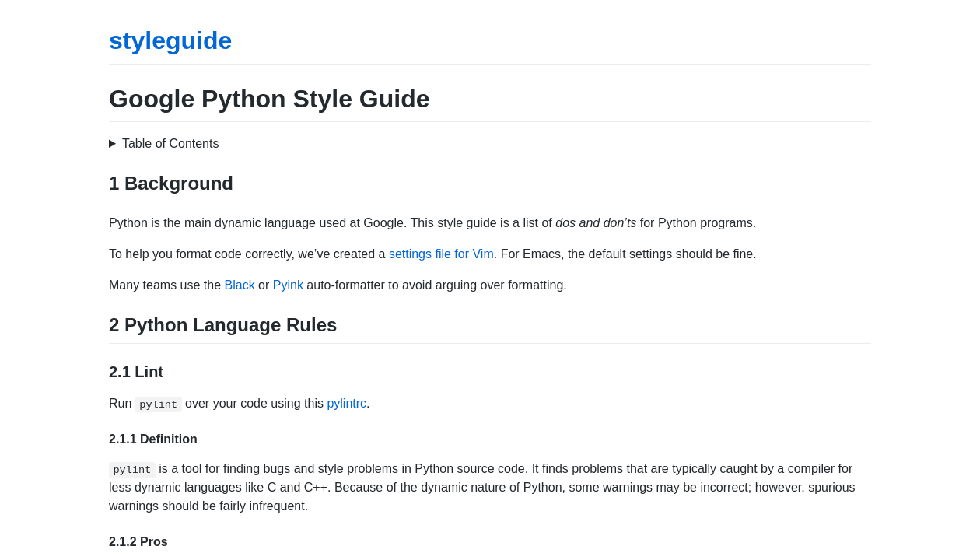The width and height of the screenshot is (980, 560).
Task: Click the 2.1 Lint subsection heading
Action: pos(136,373)
